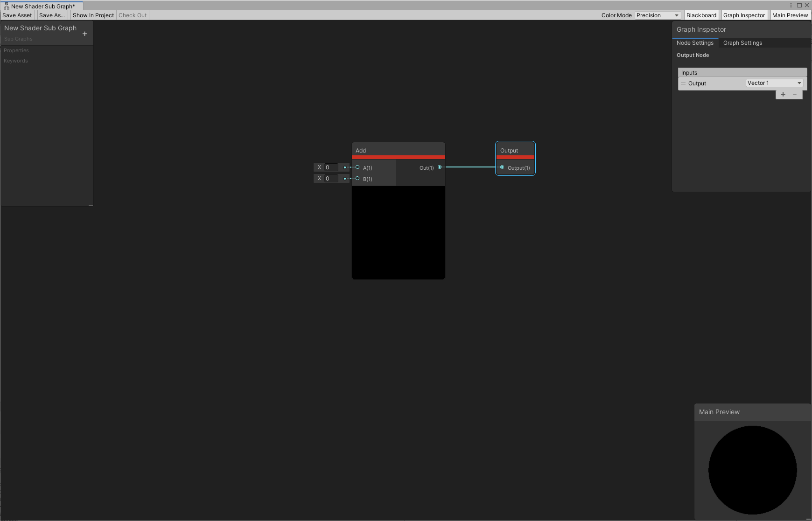Screen dimensions: 812x521
Task: Click the remove input minus button
Action: point(795,94)
